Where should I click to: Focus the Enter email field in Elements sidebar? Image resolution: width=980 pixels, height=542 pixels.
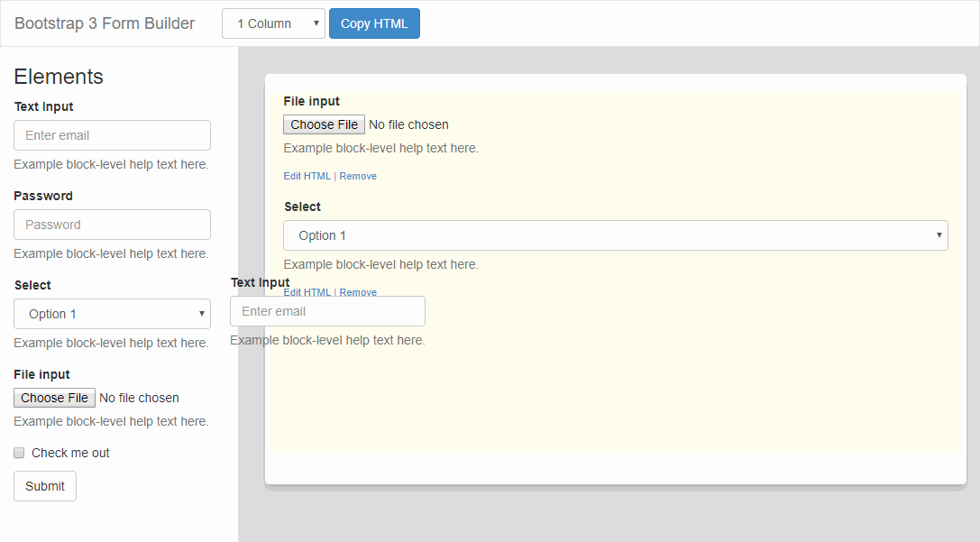112,135
